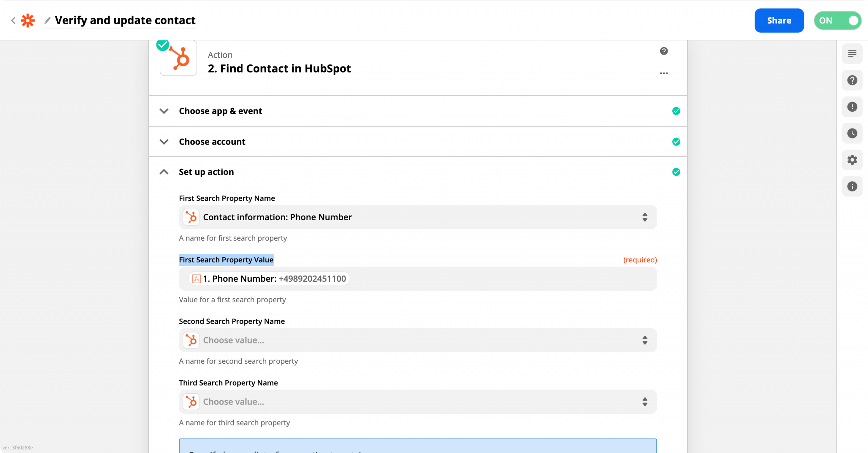868x453 pixels.
Task: Open the outline lines icon in right sidebar
Action: (x=852, y=54)
